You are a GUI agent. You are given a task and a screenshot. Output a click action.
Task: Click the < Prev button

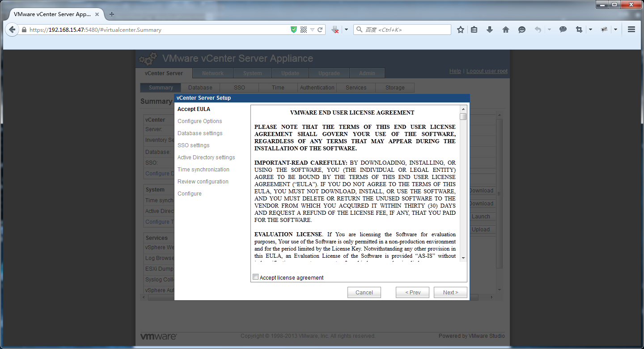point(413,292)
